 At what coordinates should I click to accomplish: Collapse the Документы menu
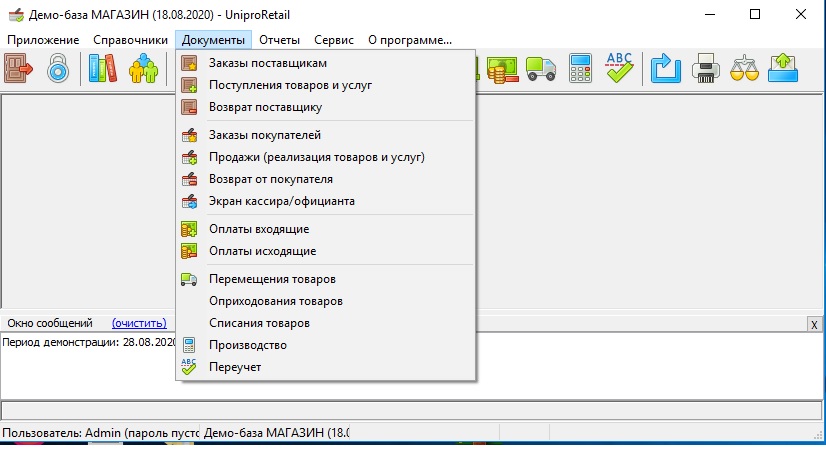point(213,40)
